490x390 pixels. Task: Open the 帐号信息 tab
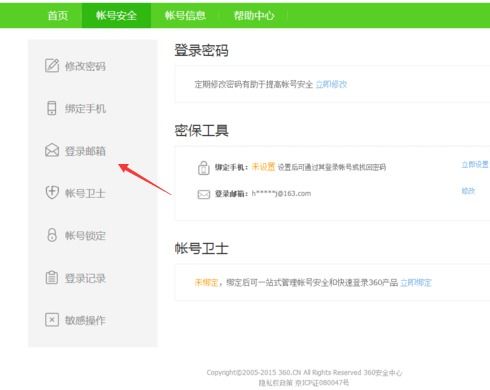185,15
